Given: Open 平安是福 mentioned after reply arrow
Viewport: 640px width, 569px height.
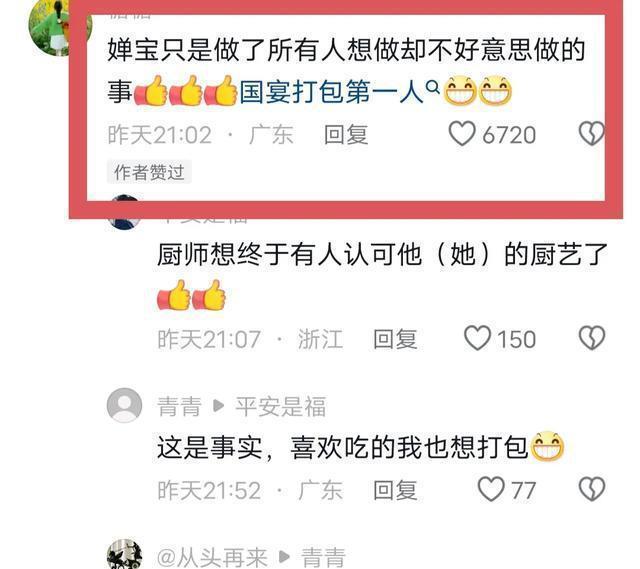Looking at the screenshot, I should (281, 407).
